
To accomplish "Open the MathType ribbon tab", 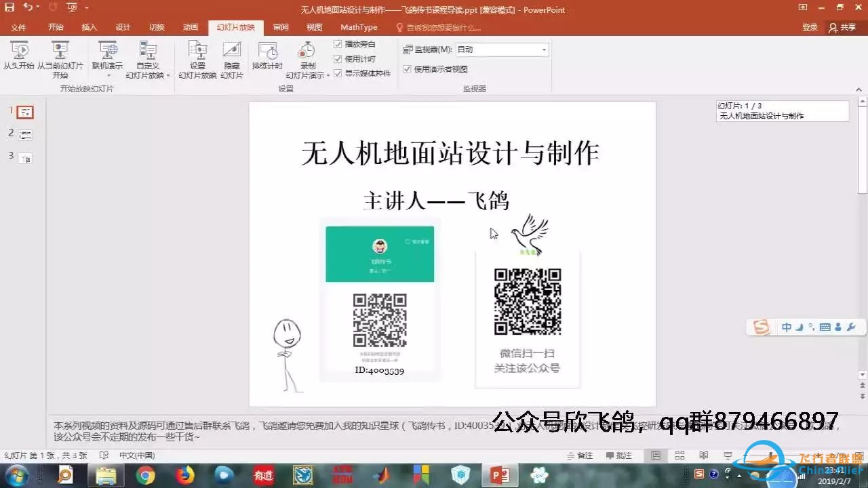I will click(359, 27).
